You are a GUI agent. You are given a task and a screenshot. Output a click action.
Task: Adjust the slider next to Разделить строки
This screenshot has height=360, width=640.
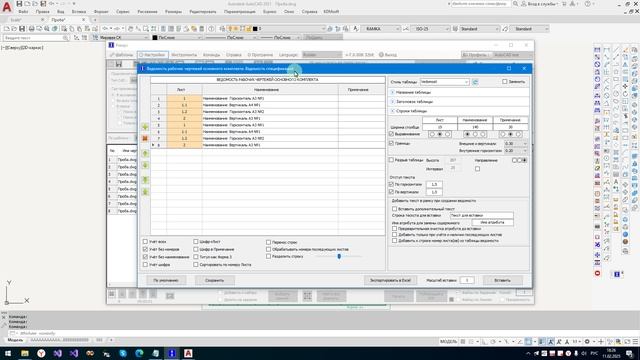[x=339, y=256]
